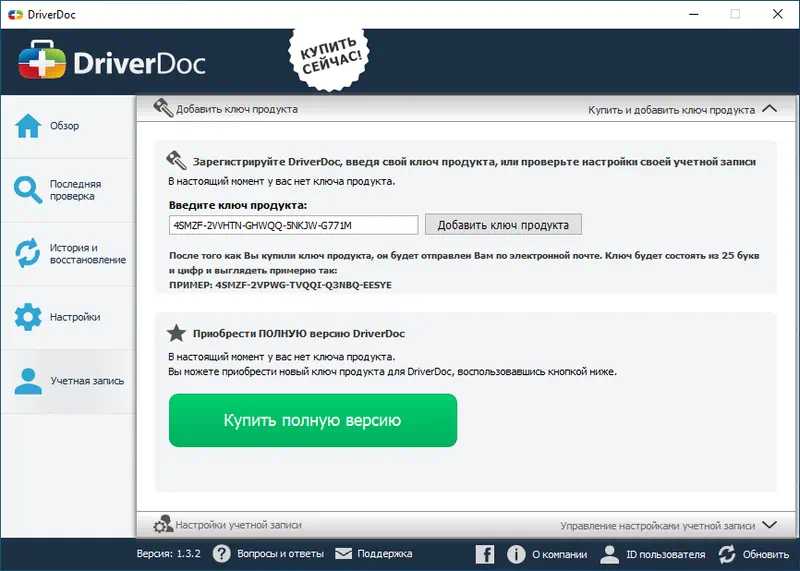Switch to Настройки sidebar tab

68,317
